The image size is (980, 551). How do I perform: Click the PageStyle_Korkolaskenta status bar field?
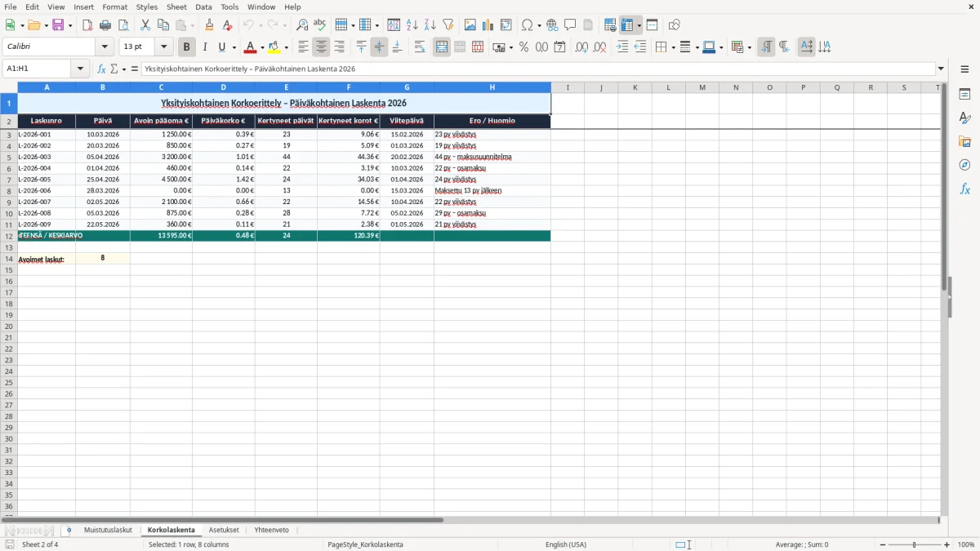365,544
